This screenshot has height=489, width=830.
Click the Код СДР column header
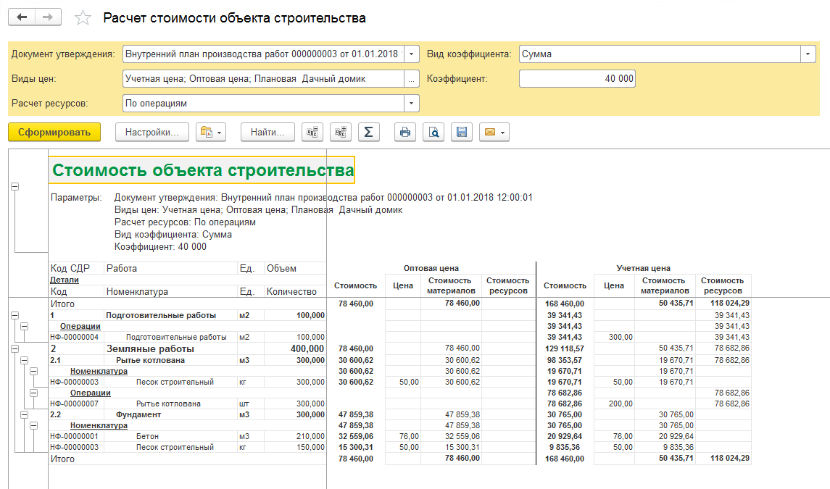(x=70, y=268)
